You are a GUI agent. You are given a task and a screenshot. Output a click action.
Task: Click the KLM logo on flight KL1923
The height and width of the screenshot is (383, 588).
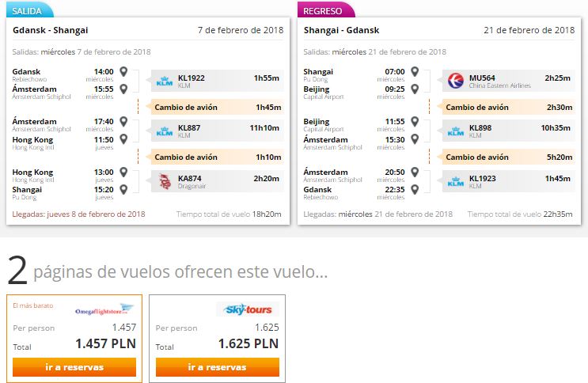pos(456,181)
